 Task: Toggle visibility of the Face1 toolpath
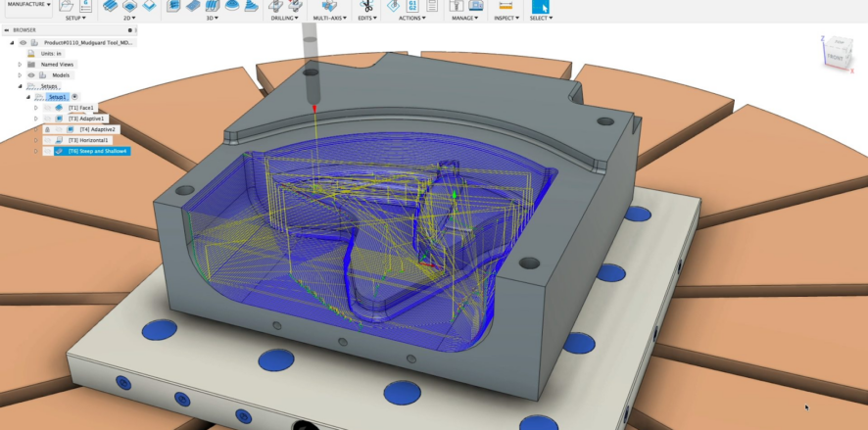pyautogui.click(x=47, y=108)
